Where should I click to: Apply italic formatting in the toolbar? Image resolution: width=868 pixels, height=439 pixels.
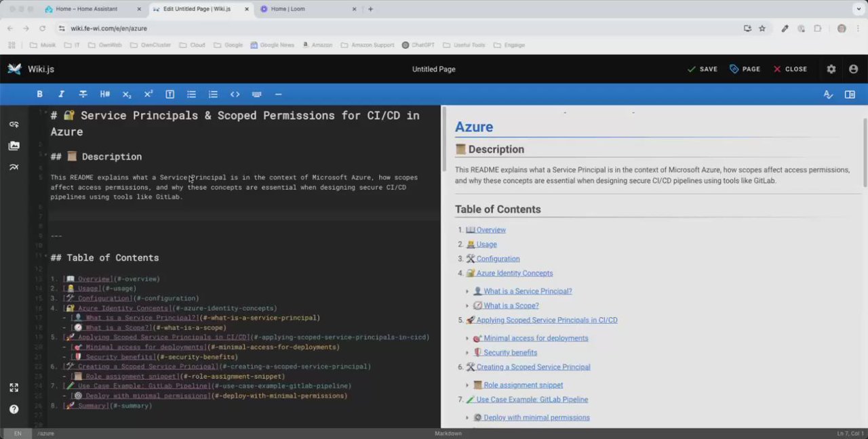61,94
